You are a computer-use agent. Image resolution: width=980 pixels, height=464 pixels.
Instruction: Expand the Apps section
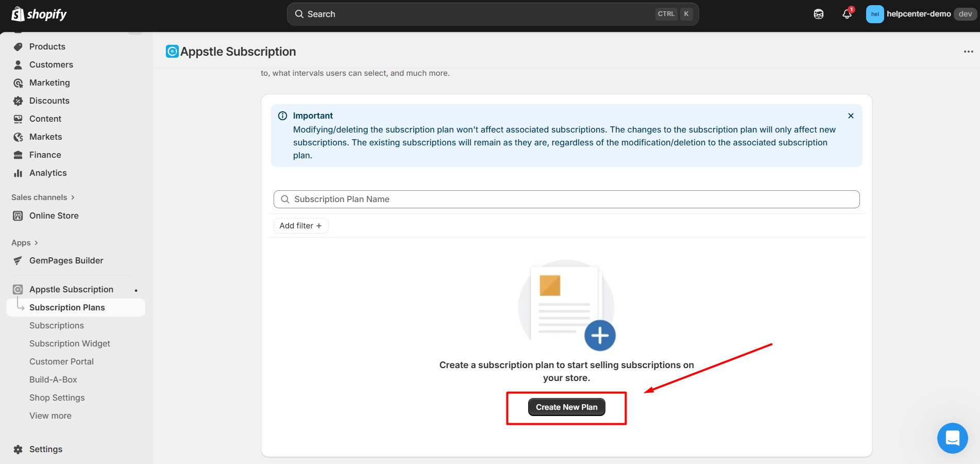coord(24,242)
